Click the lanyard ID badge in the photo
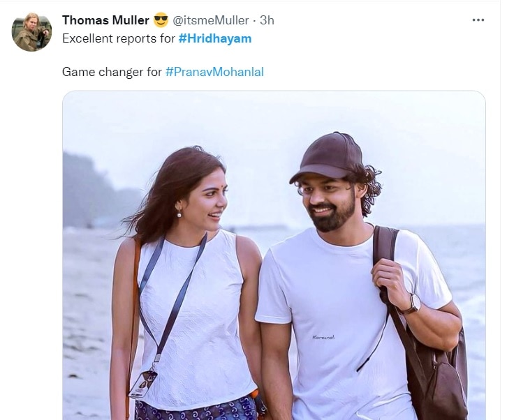 coord(143,384)
